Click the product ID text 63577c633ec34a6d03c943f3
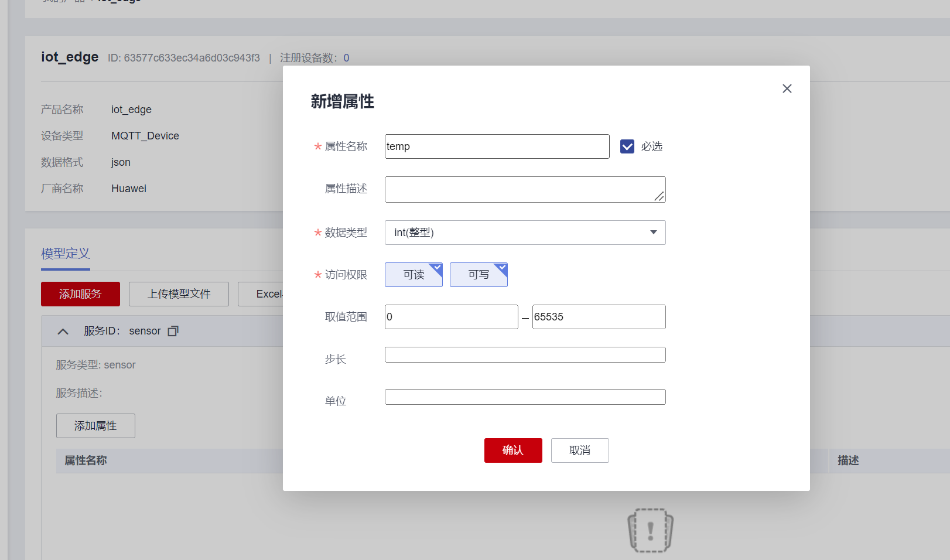Screen dimensions: 950x560 192,58
